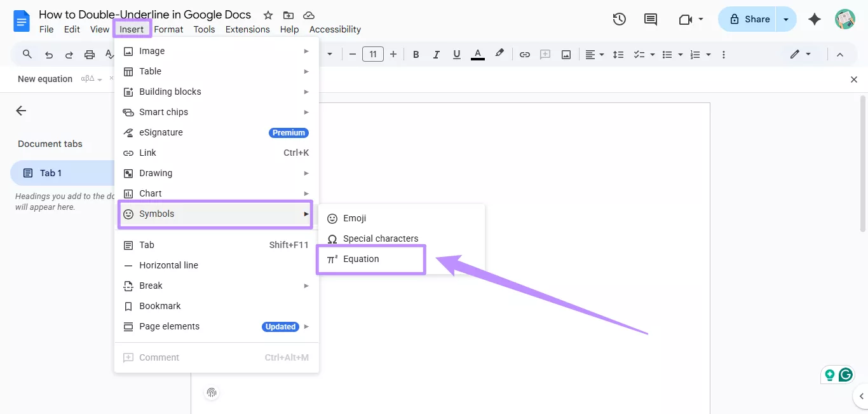Select Tab 1 in the document tabs
The image size is (868, 414).
coord(62,173)
